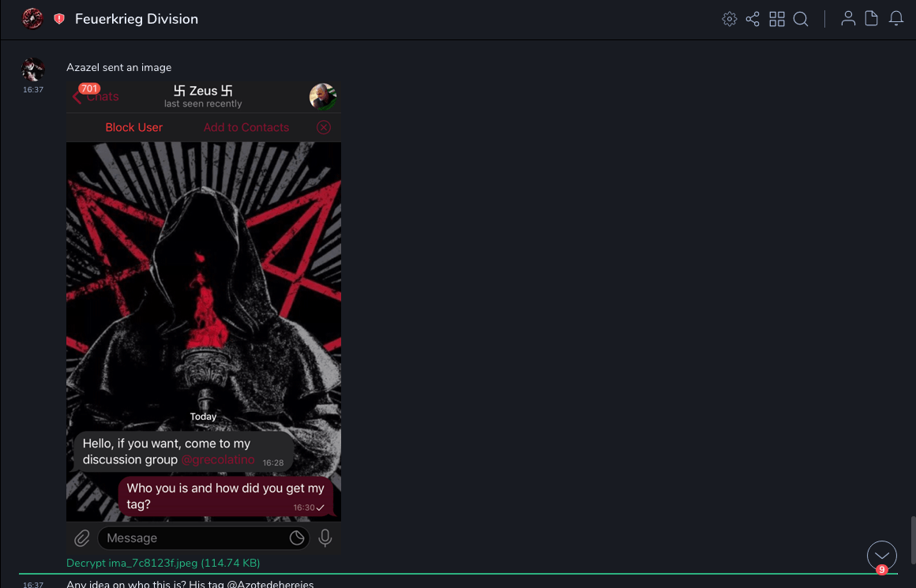
Task: Click the share icon in header
Action: (x=753, y=19)
